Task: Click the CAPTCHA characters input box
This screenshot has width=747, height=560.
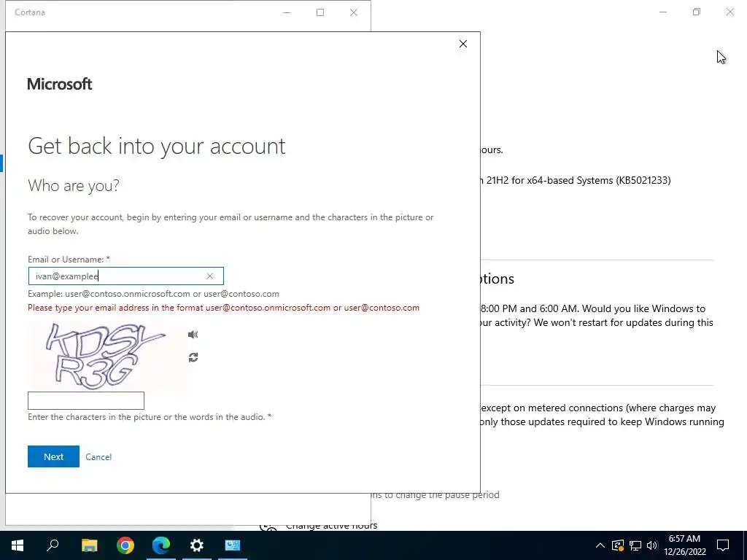Action: pos(86,400)
